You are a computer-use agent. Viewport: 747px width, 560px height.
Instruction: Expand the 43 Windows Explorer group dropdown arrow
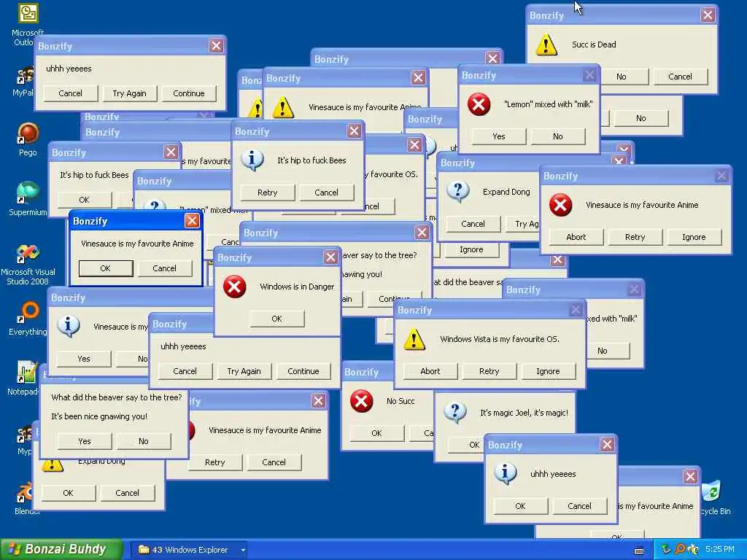pos(243,550)
